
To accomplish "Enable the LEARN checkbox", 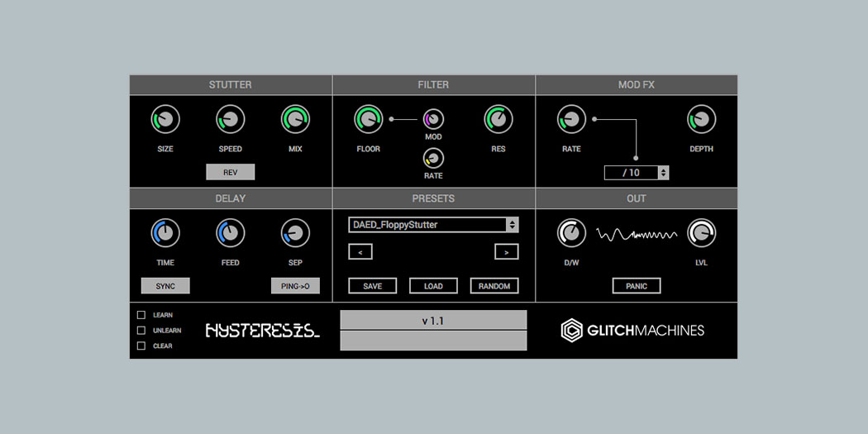I will tap(141, 315).
